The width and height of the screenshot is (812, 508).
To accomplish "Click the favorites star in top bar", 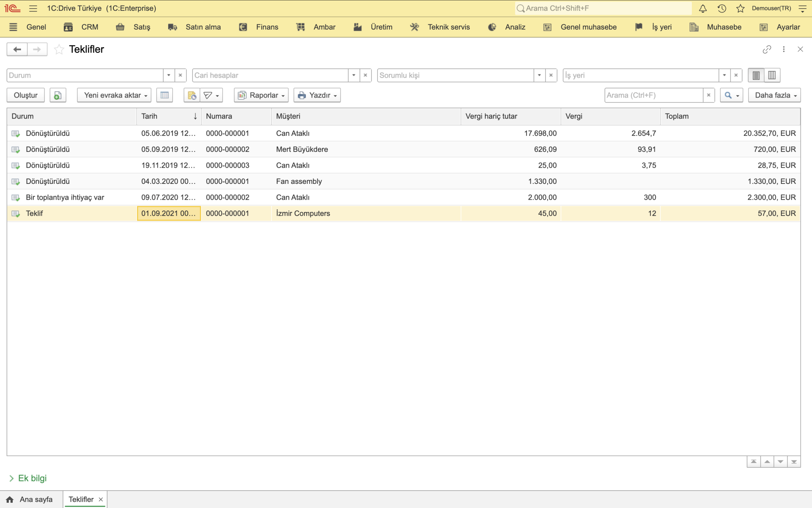I will (x=740, y=8).
